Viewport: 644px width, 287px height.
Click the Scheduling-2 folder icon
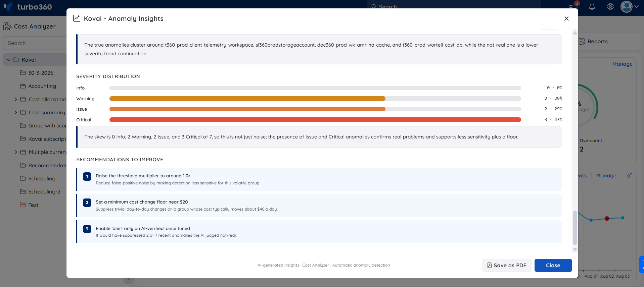click(x=23, y=191)
